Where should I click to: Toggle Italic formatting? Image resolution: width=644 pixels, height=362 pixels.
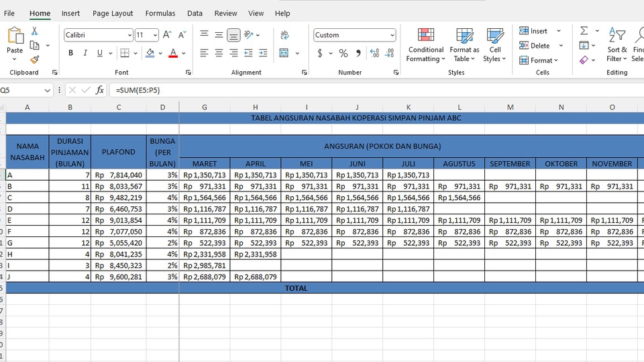click(85, 53)
